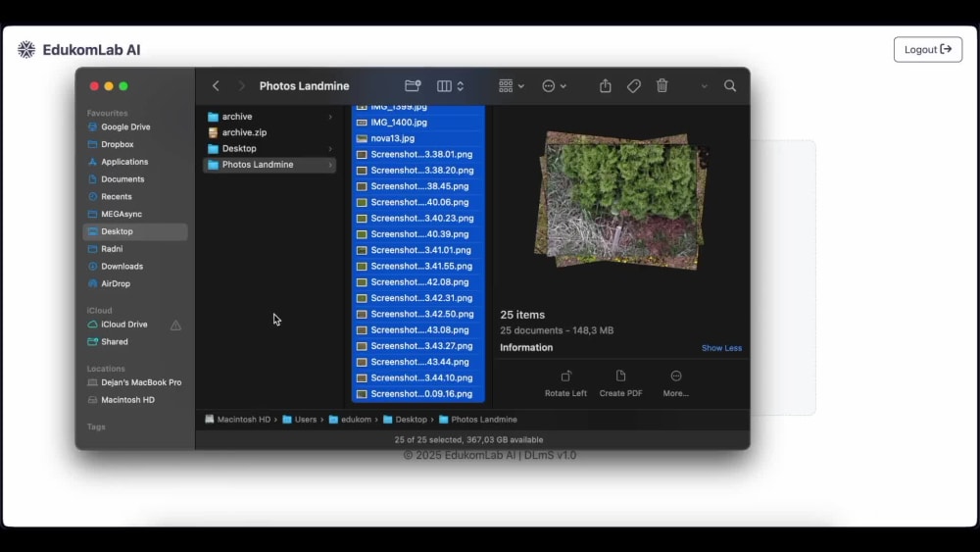Select Screenshot...3.38.01.png file
Image resolution: width=980 pixels, height=552 pixels.
(x=418, y=154)
